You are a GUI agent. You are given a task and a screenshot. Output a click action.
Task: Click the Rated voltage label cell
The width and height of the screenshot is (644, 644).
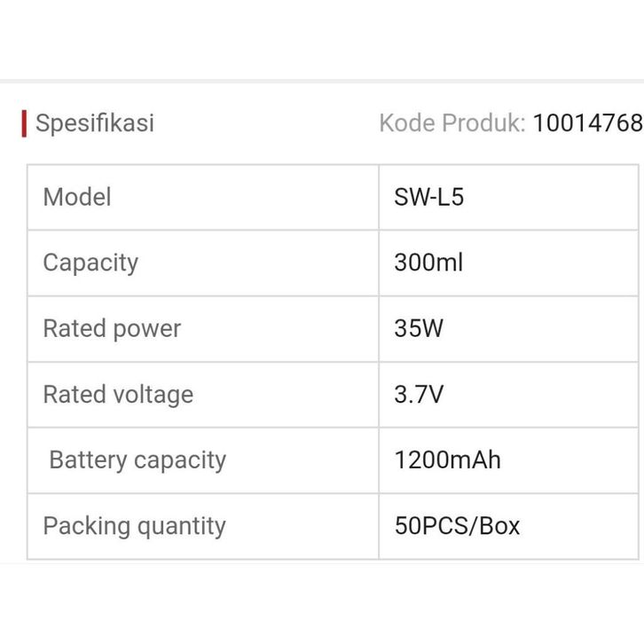[x=118, y=394]
